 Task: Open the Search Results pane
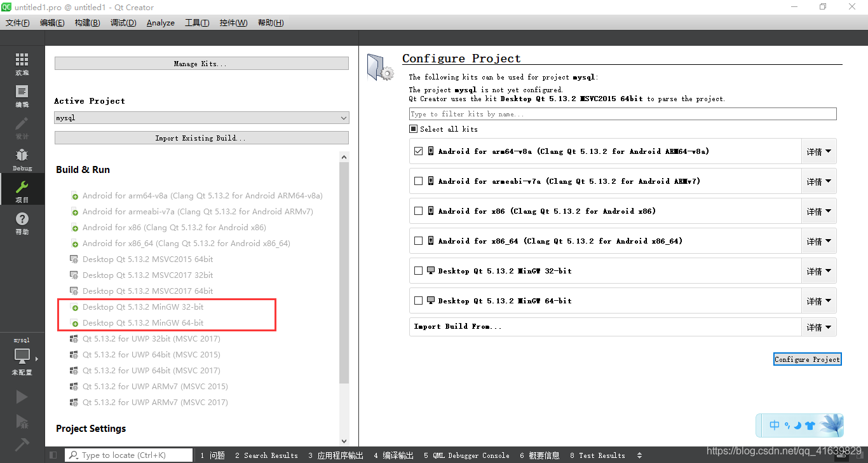coord(266,455)
